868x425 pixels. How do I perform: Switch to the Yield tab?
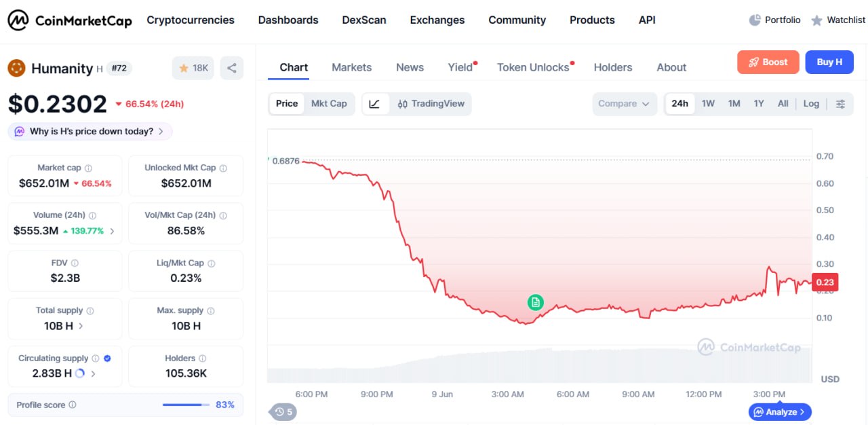tap(461, 67)
